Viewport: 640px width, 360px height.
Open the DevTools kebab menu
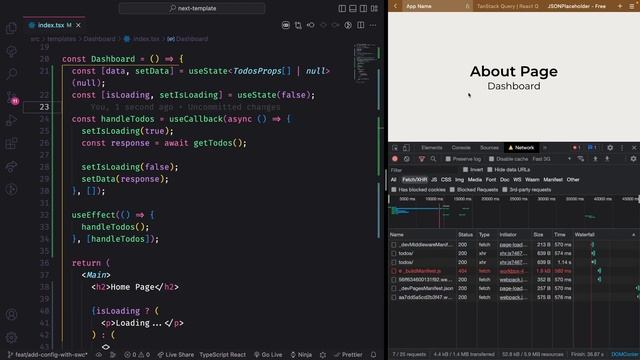[622, 148]
